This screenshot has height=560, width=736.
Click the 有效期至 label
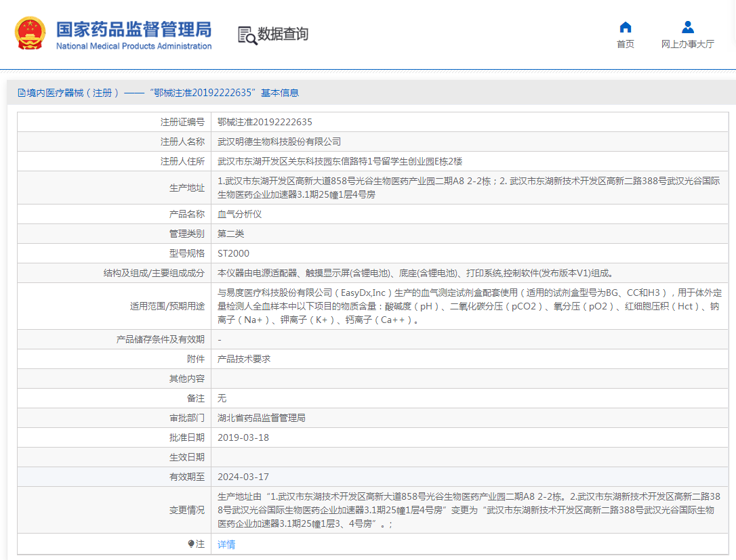click(x=187, y=477)
